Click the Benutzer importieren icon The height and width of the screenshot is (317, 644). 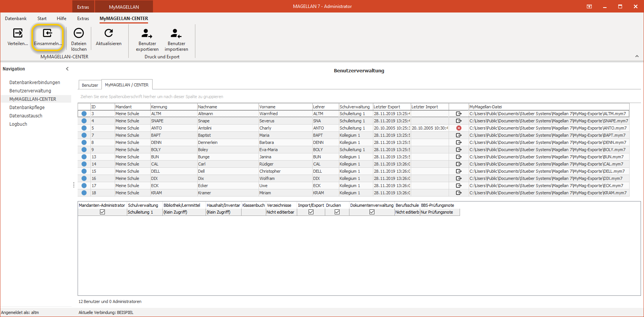pos(176,33)
